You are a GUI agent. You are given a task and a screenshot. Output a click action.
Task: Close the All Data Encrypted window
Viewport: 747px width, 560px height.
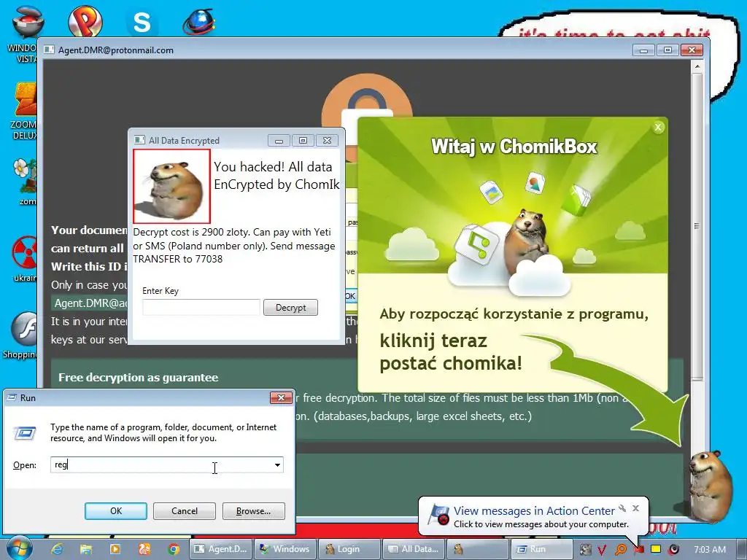click(x=327, y=141)
